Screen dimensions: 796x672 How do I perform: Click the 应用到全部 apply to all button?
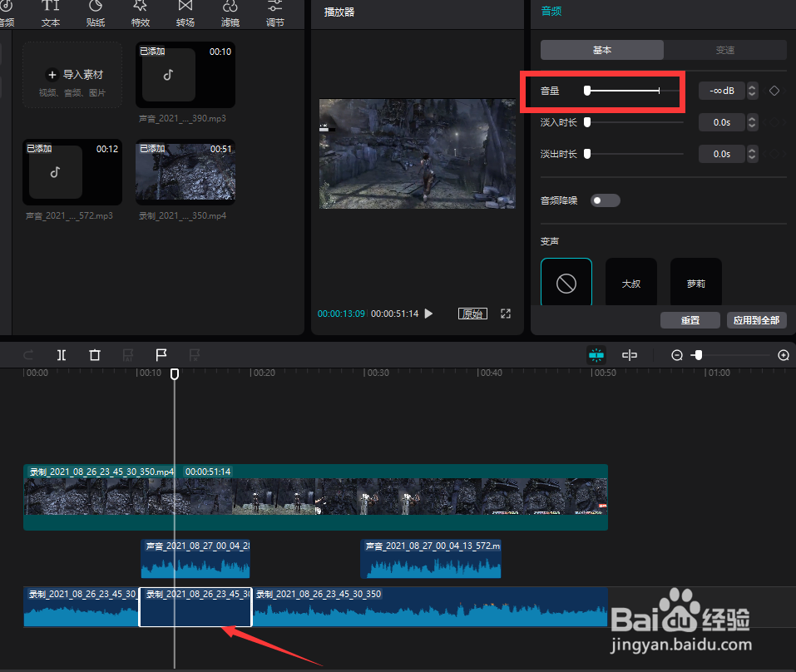point(756,320)
